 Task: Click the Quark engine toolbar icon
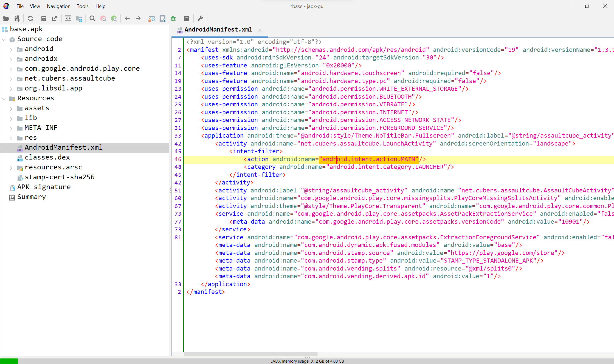coord(162,19)
